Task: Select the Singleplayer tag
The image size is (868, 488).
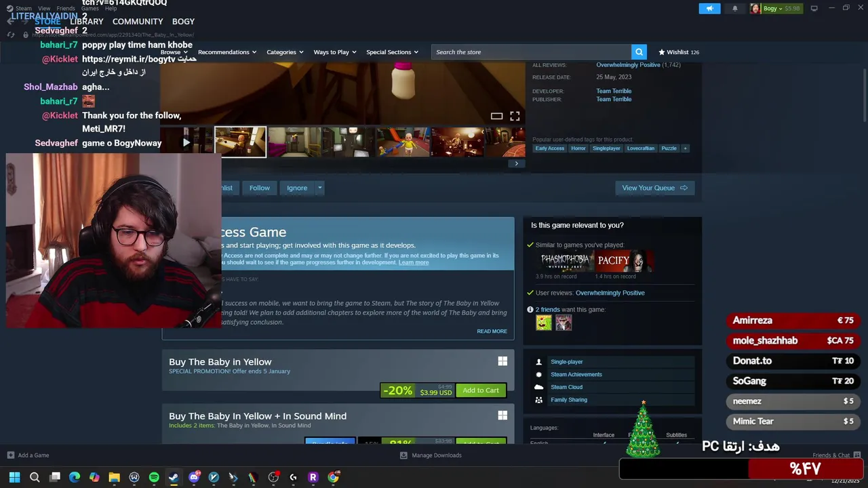Action: coord(606,148)
